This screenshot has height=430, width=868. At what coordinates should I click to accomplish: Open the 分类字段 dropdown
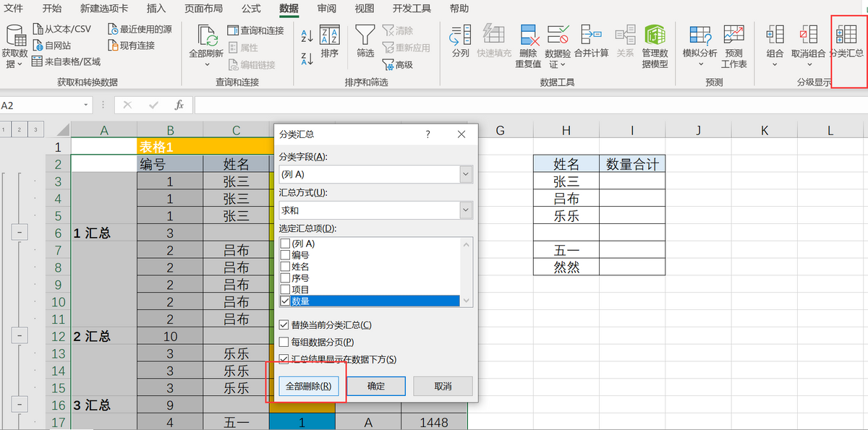(466, 174)
